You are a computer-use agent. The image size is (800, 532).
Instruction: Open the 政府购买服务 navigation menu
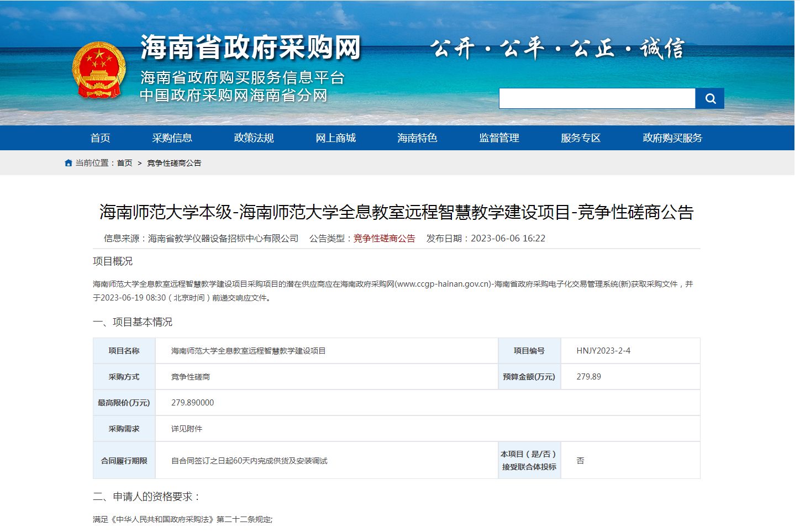coord(672,138)
